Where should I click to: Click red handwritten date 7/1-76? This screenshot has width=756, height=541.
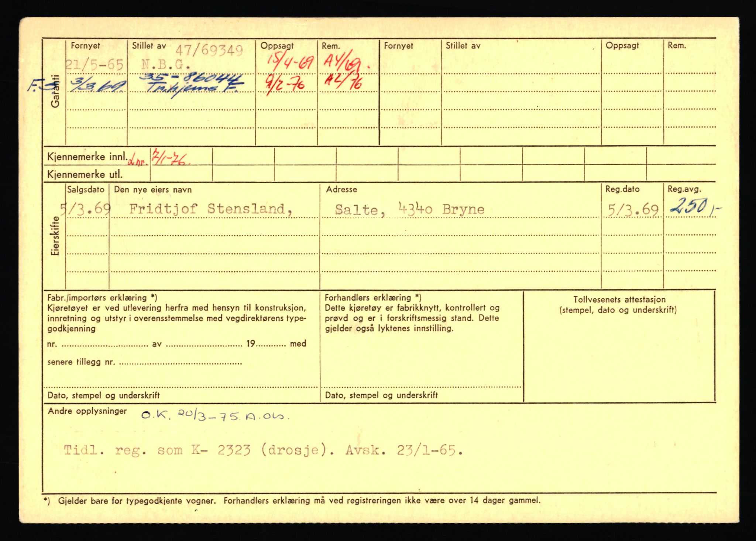(171, 158)
